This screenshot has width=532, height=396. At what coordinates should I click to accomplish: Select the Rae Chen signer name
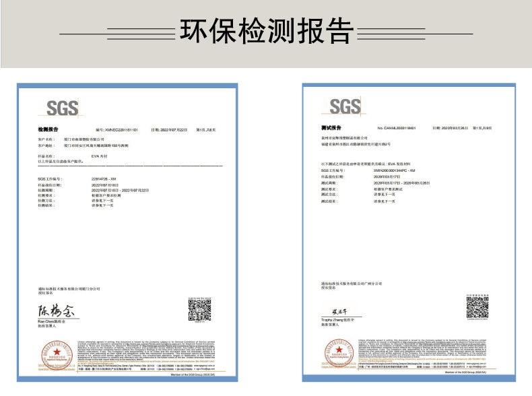pos(51,321)
